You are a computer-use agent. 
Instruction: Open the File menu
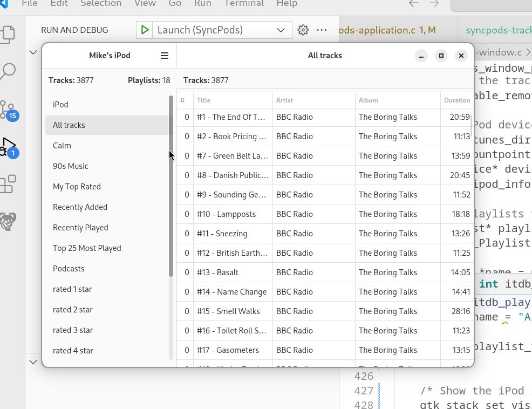(30, 3)
